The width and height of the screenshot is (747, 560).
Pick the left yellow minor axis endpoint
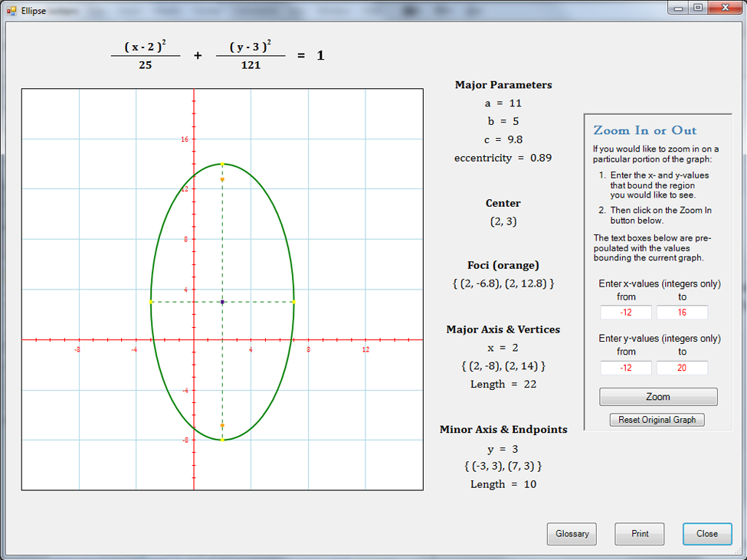coord(151,302)
